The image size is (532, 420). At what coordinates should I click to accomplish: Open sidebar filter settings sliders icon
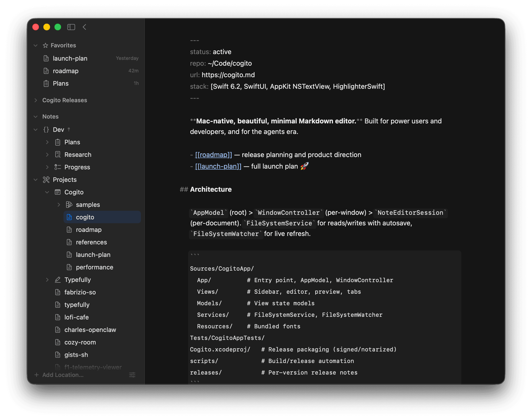pos(132,375)
